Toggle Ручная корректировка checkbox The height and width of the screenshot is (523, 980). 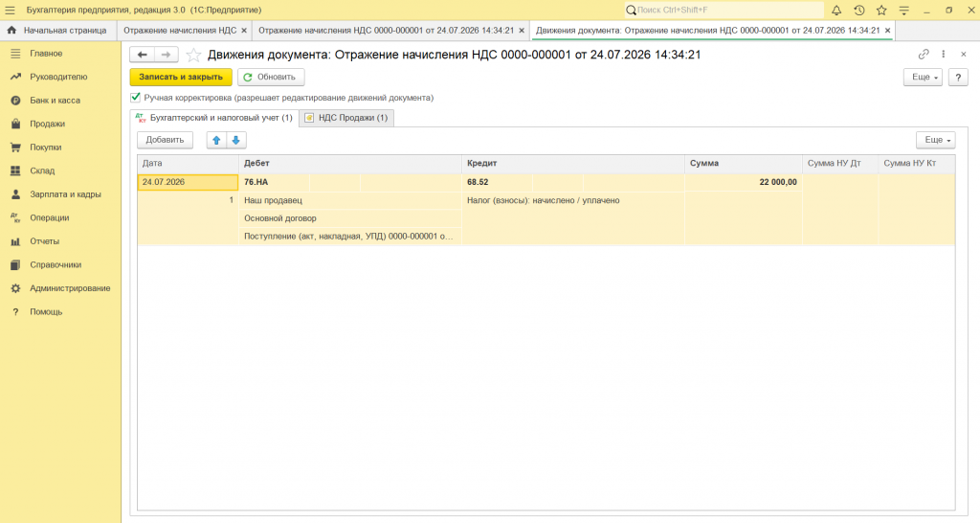(x=136, y=98)
